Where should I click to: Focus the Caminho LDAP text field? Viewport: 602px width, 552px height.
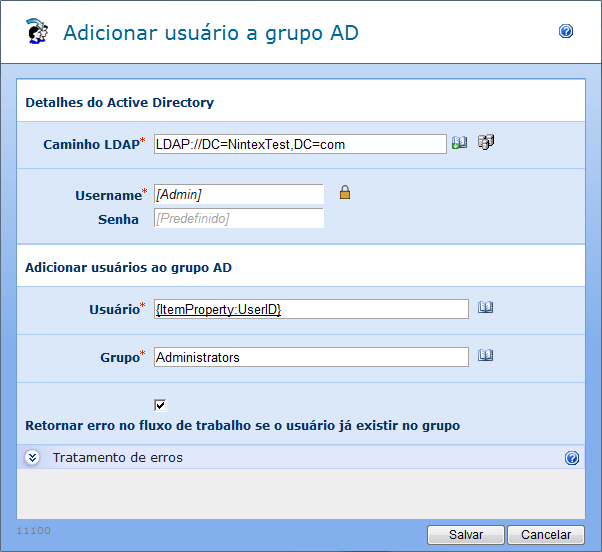pyautogui.click(x=300, y=144)
